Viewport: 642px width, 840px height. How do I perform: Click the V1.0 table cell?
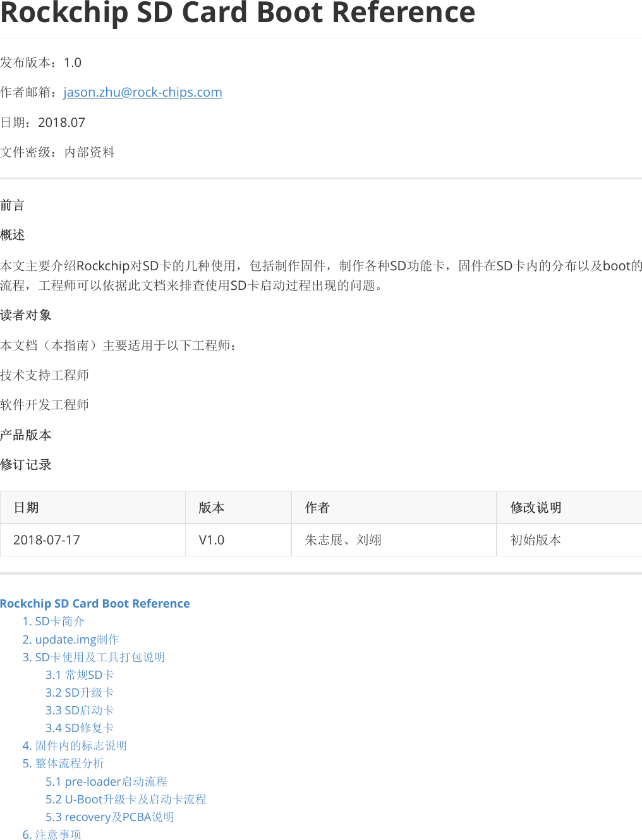pyautogui.click(x=238, y=540)
